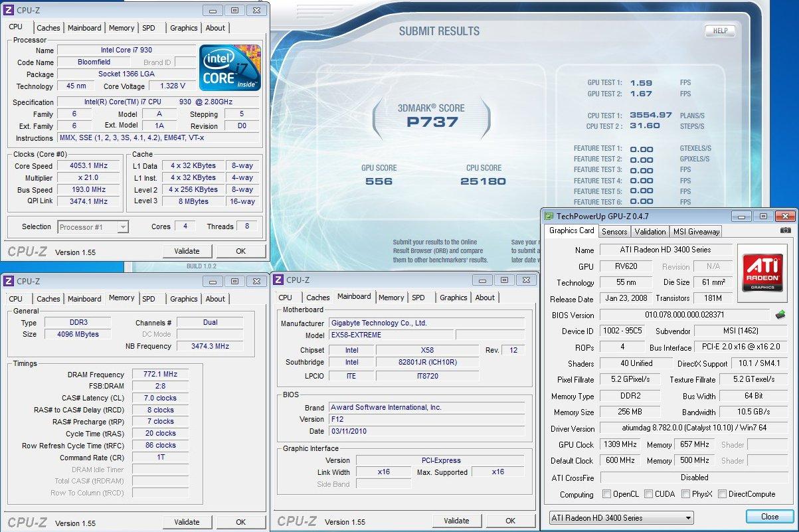Click CPU-Z icon in Memory window title bar
This screenshot has height=532, width=799.
pyautogui.click(x=7, y=281)
